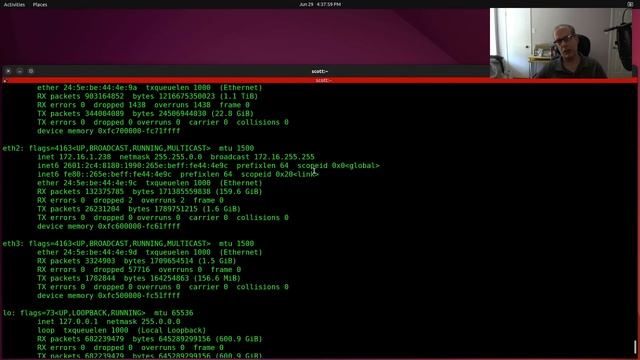640x360 pixels.
Task: Click the ether 24:5e:be:44:4e:9d line
Action: point(150,252)
